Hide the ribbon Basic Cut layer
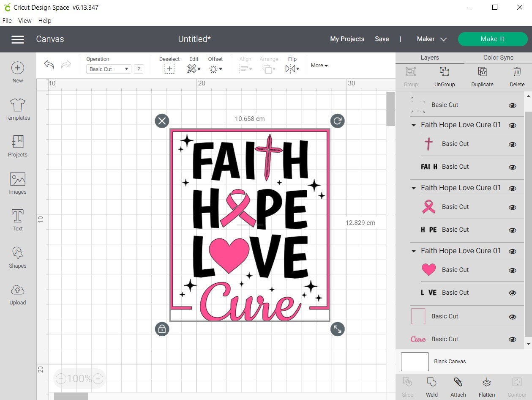532x400 pixels. (x=512, y=207)
